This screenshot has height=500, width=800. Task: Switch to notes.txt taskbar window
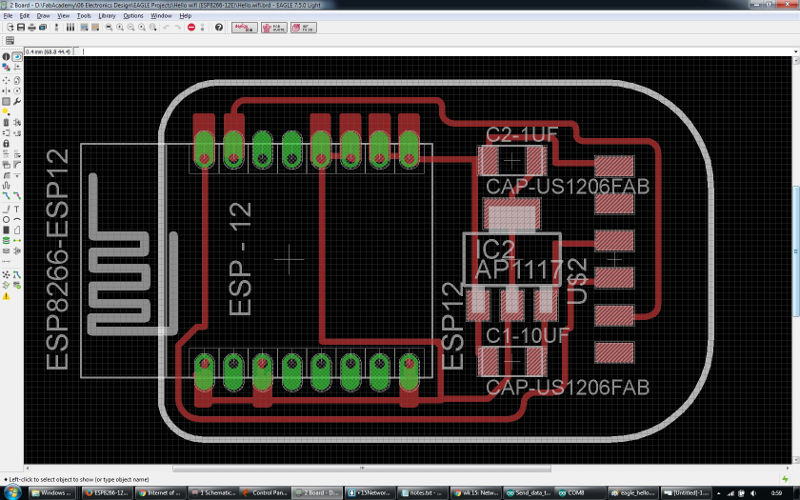(422, 492)
